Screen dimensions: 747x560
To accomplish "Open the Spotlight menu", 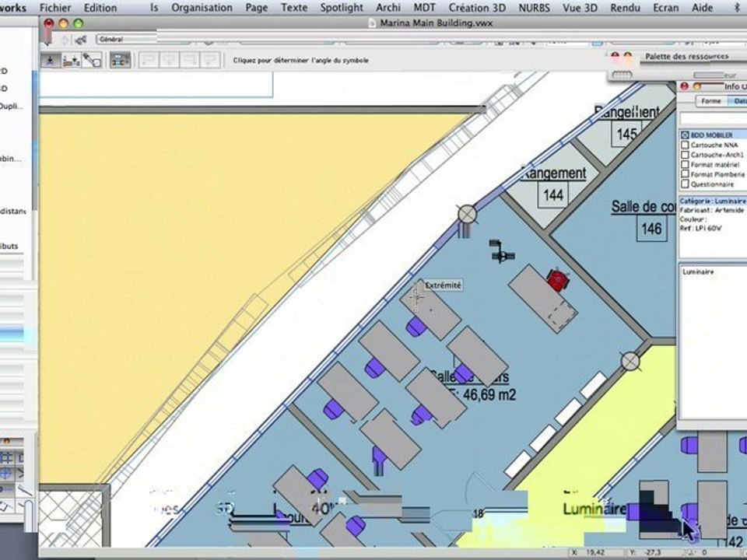I will (x=342, y=8).
